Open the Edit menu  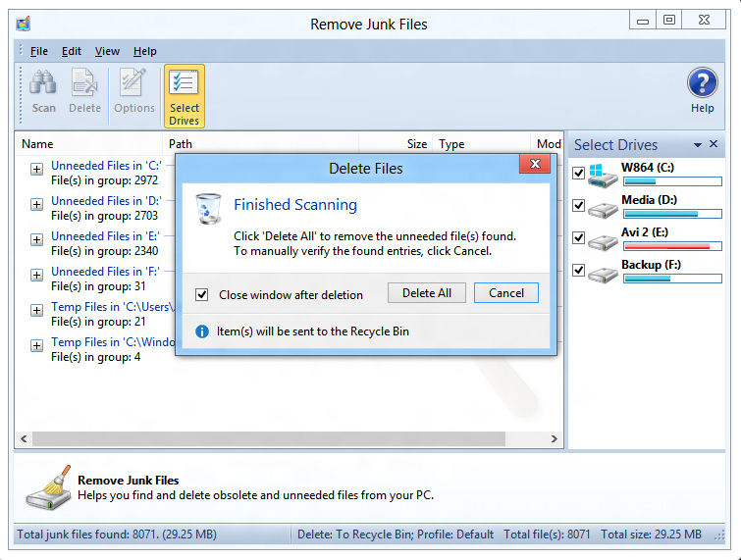pos(72,51)
